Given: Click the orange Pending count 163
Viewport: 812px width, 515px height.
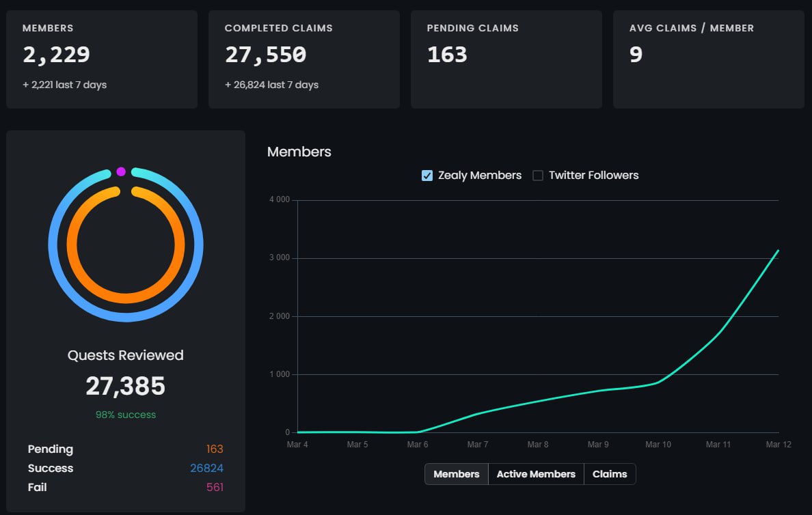Looking at the screenshot, I should [215, 449].
